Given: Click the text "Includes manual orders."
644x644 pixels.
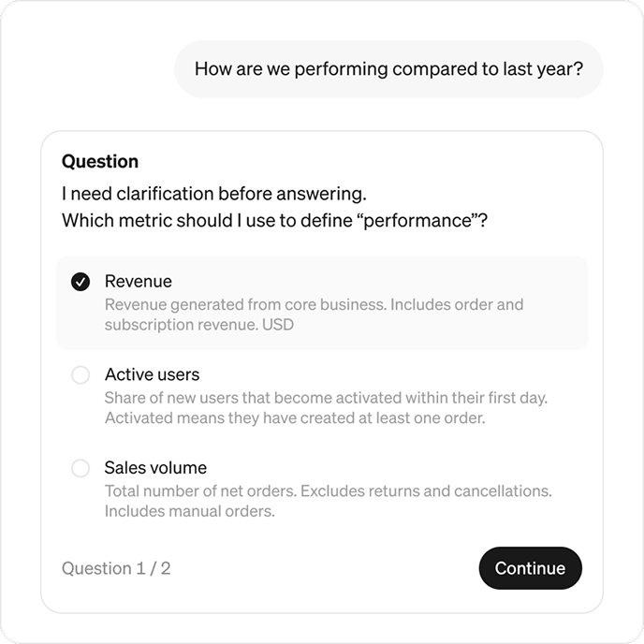Looking at the screenshot, I should click(x=190, y=512).
